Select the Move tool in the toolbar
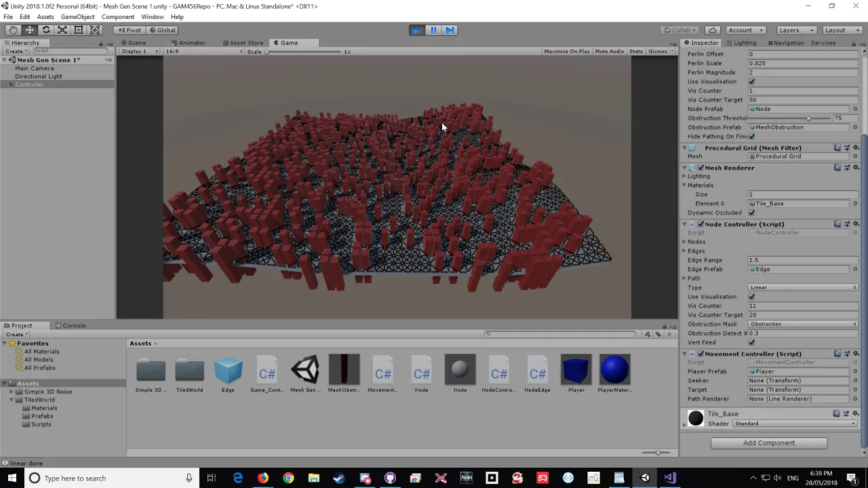The width and height of the screenshot is (868, 488). 30,30
